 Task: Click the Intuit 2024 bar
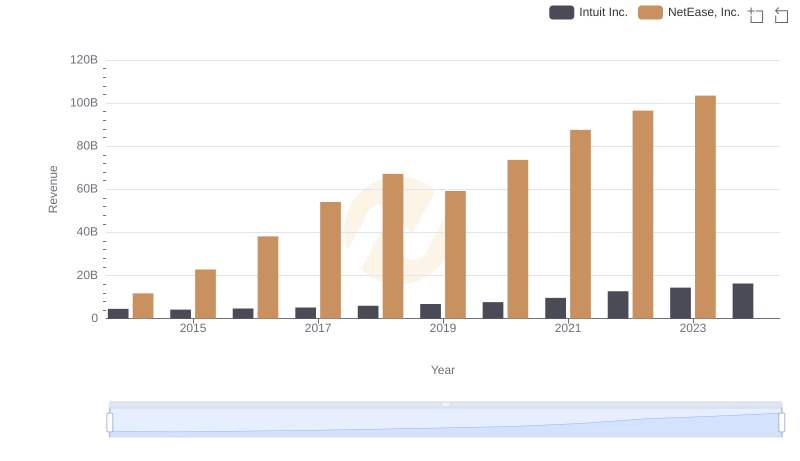click(743, 301)
